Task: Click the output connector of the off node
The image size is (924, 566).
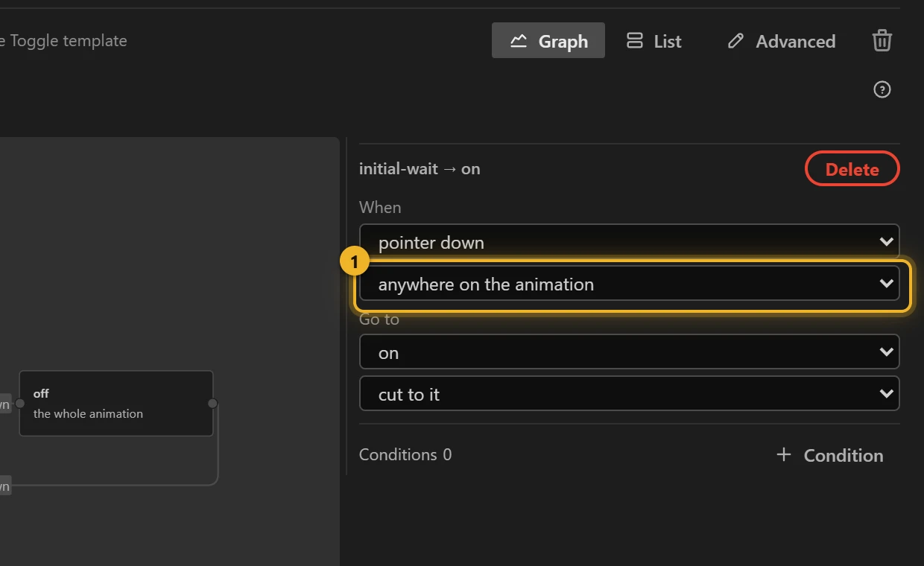Action: (x=212, y=404)
